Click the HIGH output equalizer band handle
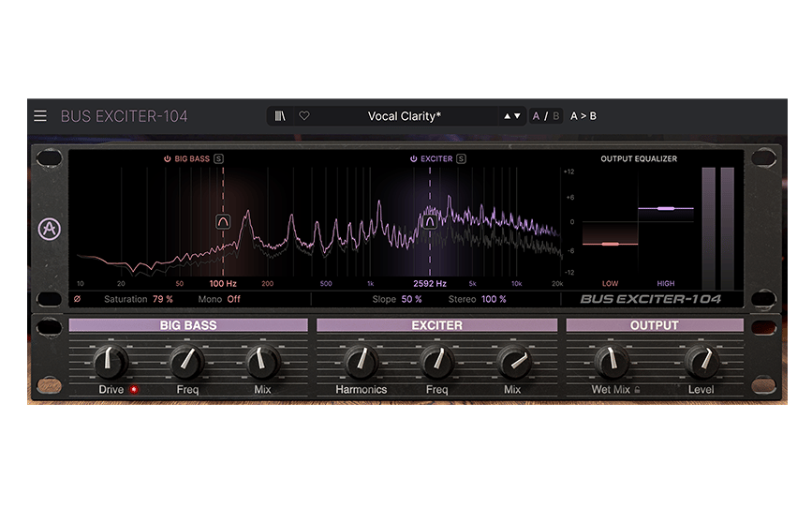 point(666,208)
